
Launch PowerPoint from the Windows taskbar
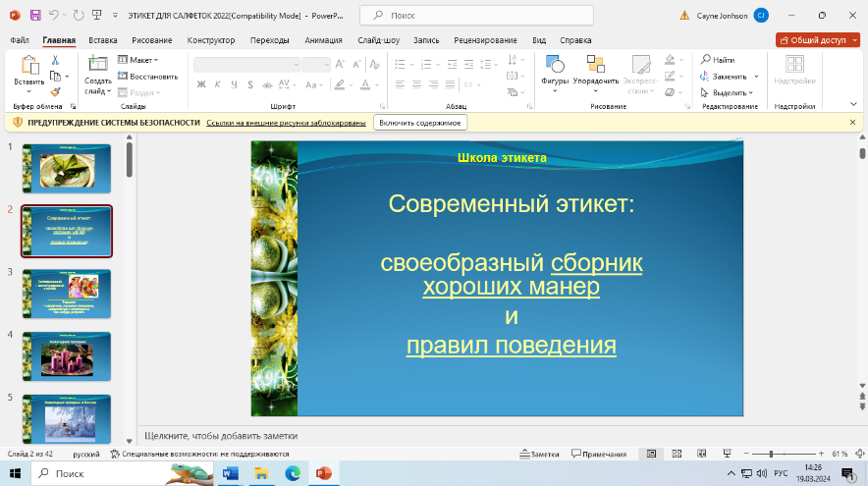(323, 473)
